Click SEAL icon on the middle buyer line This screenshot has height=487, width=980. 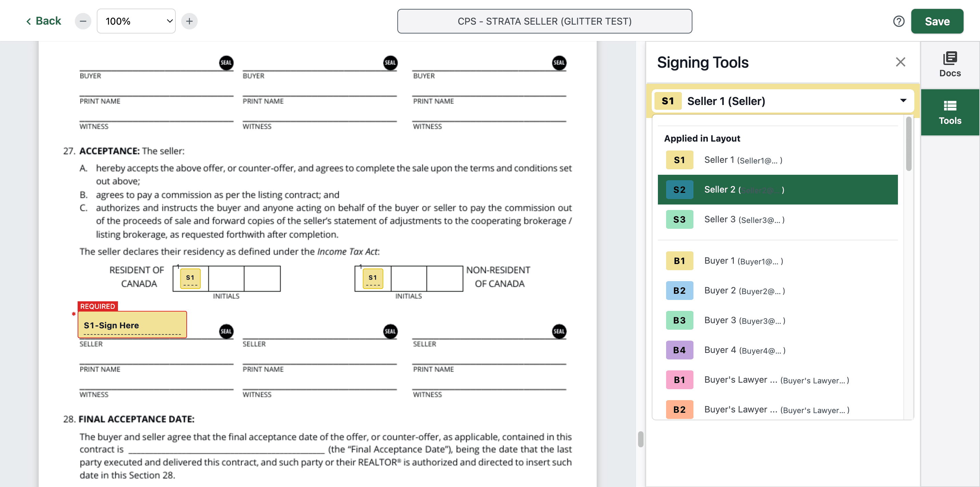(x=390, y=63)
